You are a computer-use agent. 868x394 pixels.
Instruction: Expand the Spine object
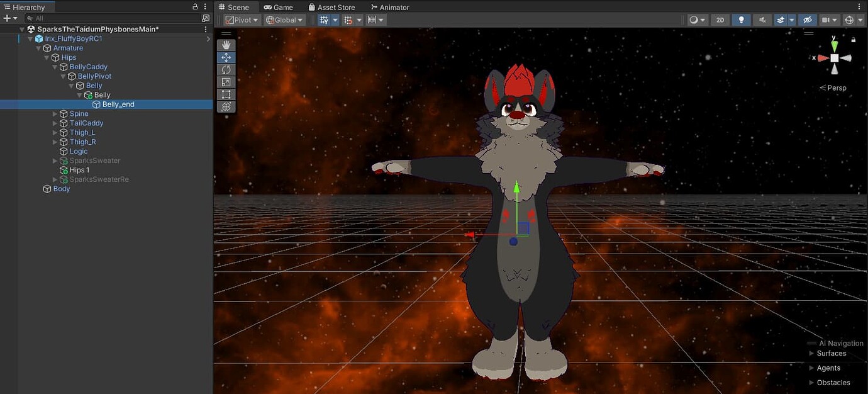tap(55, 114)
